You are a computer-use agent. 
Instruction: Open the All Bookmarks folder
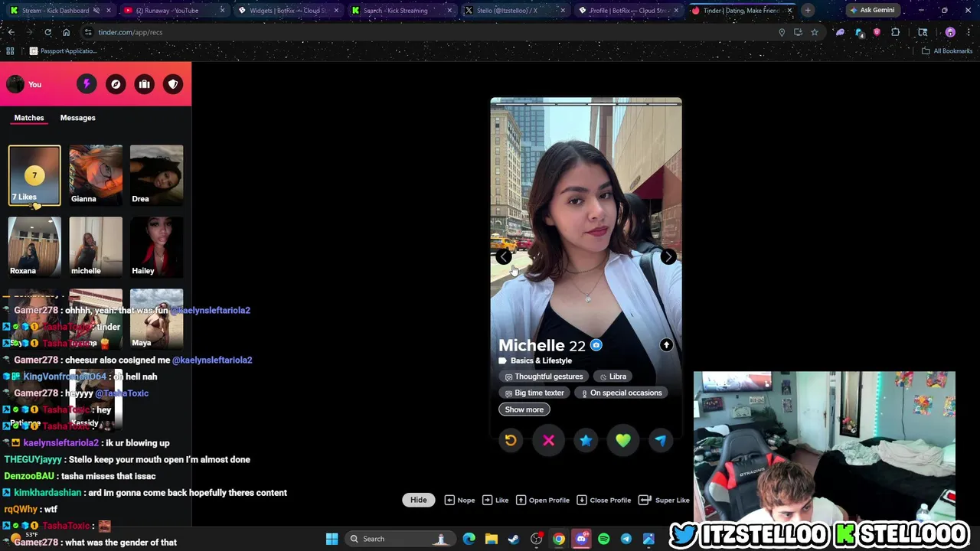[946, 51]
